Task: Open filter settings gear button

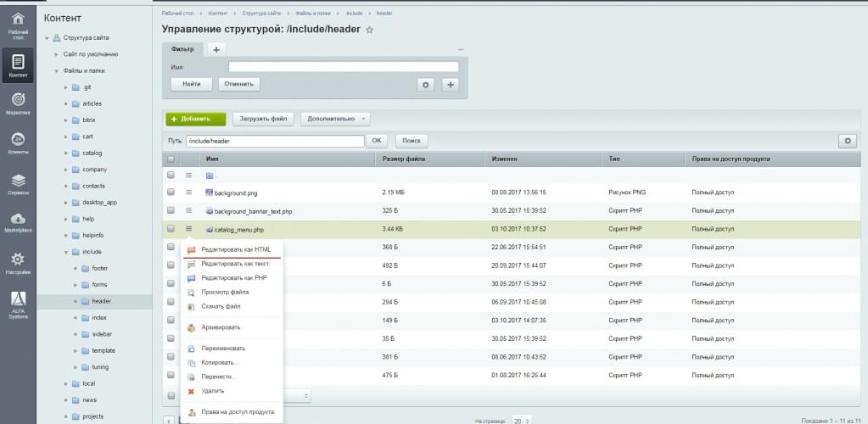Action: [426, 84]
